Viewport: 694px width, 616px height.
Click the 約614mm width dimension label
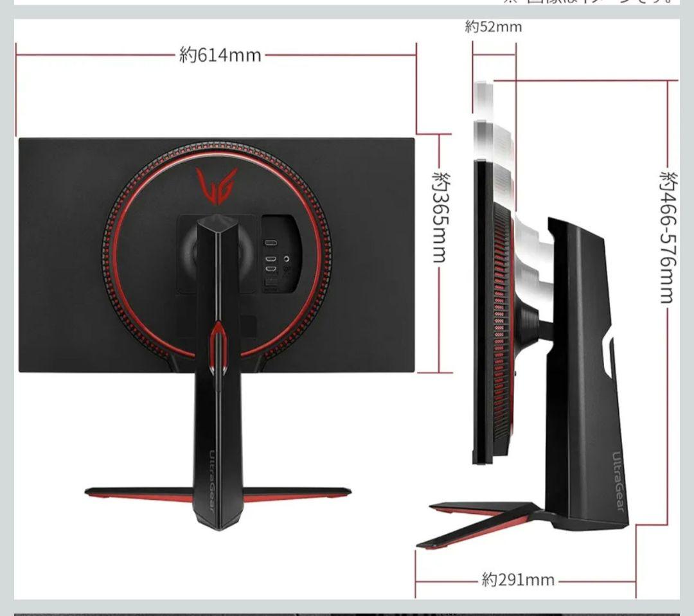[x=220, y=55]
